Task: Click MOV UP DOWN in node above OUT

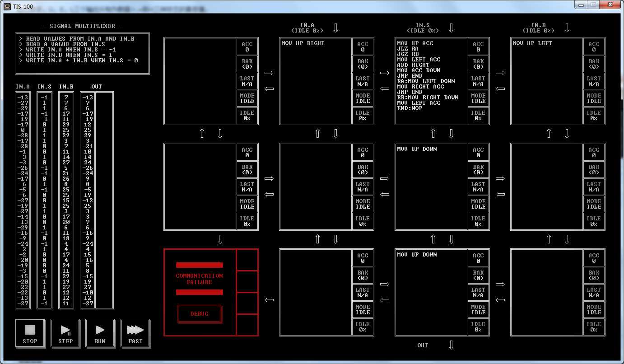Action: point(417,255)
